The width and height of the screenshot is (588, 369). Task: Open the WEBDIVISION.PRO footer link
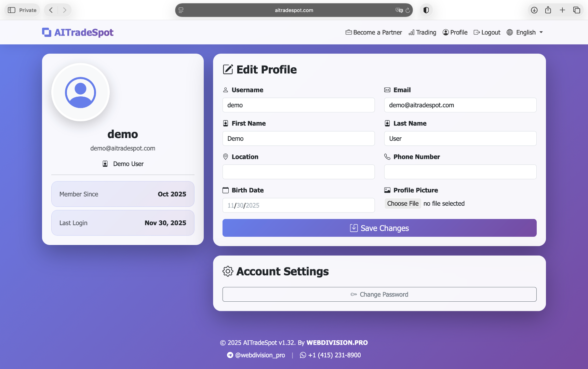[337, 343]
